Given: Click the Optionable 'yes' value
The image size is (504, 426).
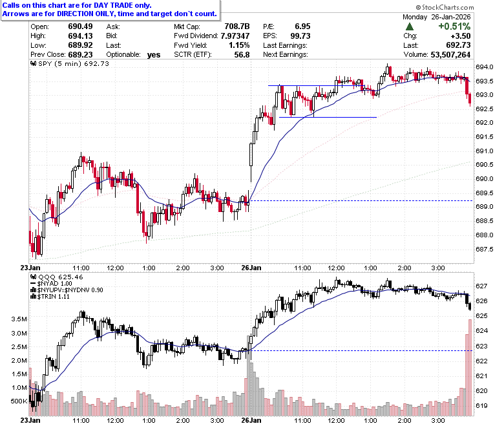Looking at the screenshot, I should click(x=154, y=55).
